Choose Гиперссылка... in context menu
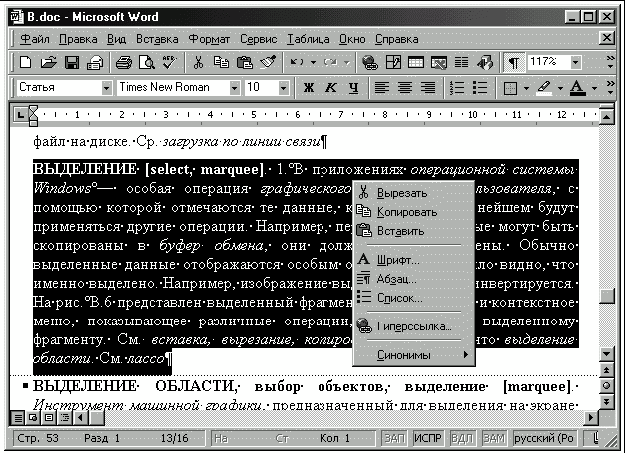Viewport: 625px width, 453px height. 413,326
